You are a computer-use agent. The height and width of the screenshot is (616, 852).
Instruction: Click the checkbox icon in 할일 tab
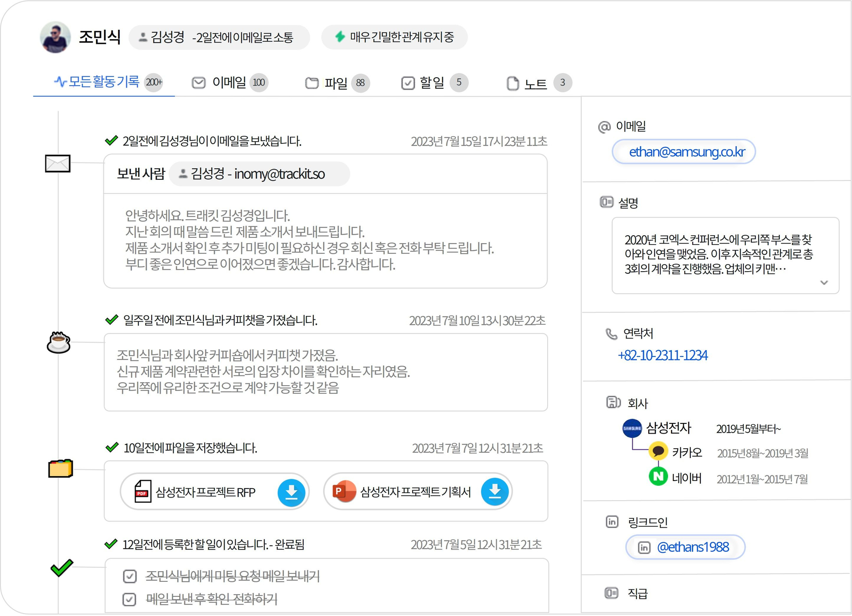(x=408, y=83)
